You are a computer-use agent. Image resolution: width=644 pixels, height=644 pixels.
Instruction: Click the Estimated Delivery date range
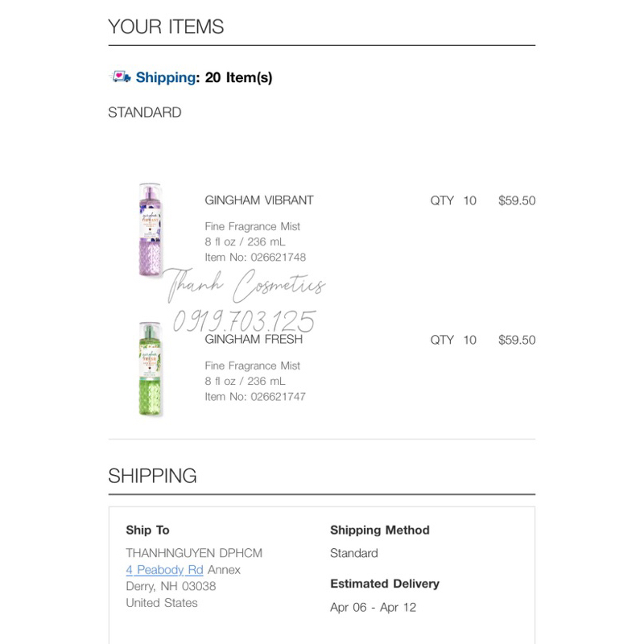pos(374,608)
